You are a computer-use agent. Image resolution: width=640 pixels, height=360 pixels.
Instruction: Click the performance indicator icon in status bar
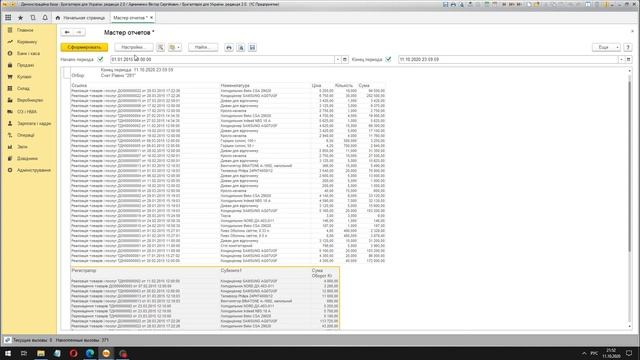click(x=7, y=340)
